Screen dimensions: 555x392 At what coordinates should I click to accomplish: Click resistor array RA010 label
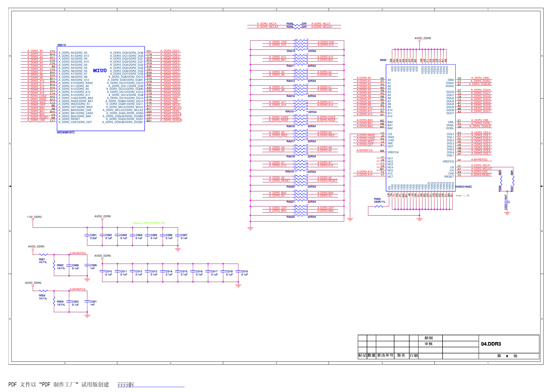point(291,51)
